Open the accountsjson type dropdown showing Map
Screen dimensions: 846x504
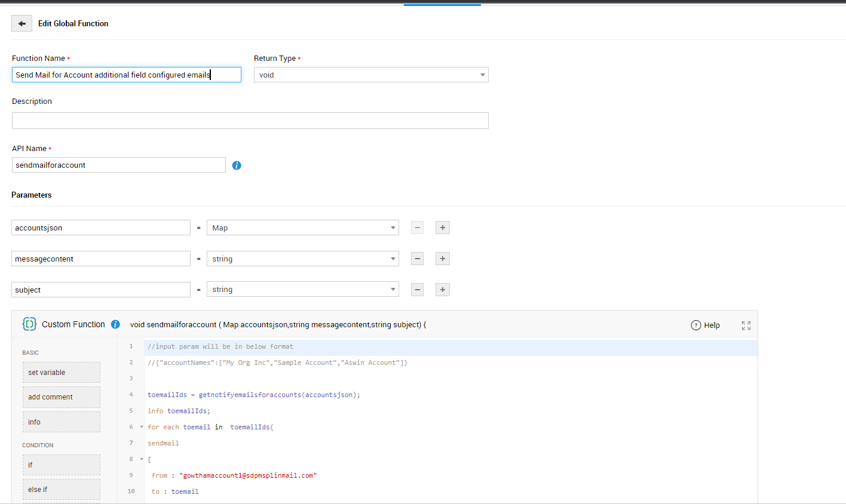click(x=302, y=228)
